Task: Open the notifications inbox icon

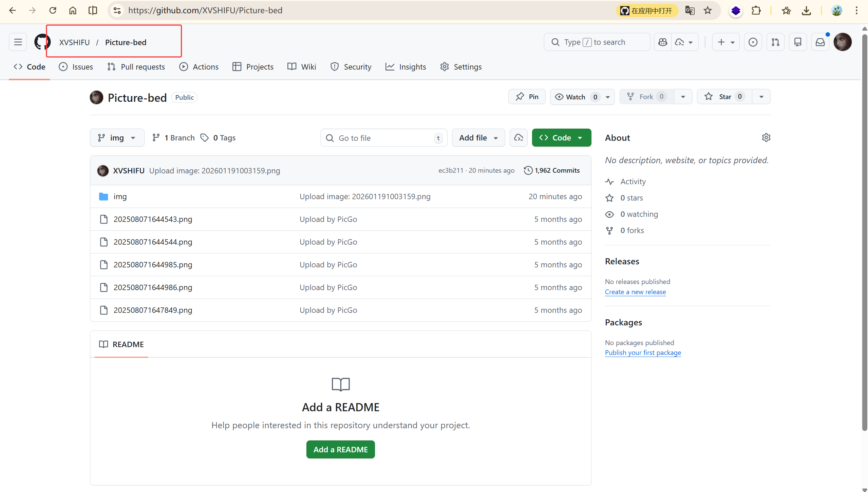Action: pyautogui.click(x=820, y=42)
